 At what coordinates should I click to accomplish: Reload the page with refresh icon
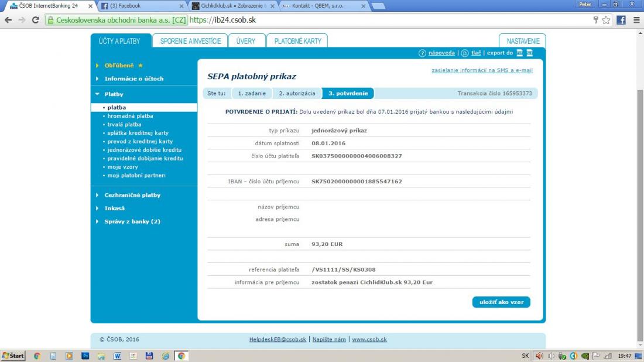click(35, 20)
